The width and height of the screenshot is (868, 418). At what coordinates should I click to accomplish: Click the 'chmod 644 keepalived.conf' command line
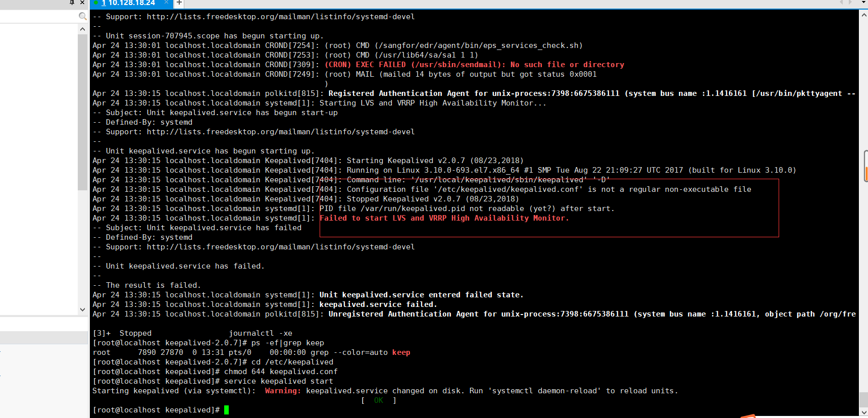[x=281, y=372]
